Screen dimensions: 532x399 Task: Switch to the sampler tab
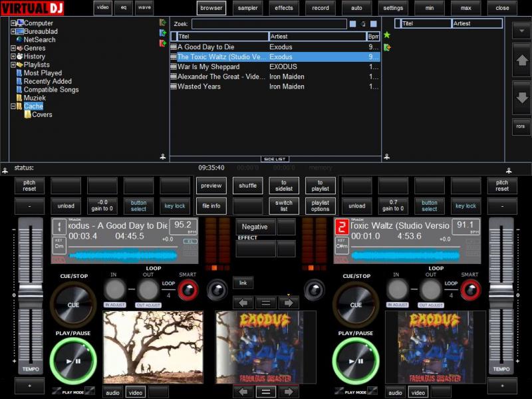(247, 8)
